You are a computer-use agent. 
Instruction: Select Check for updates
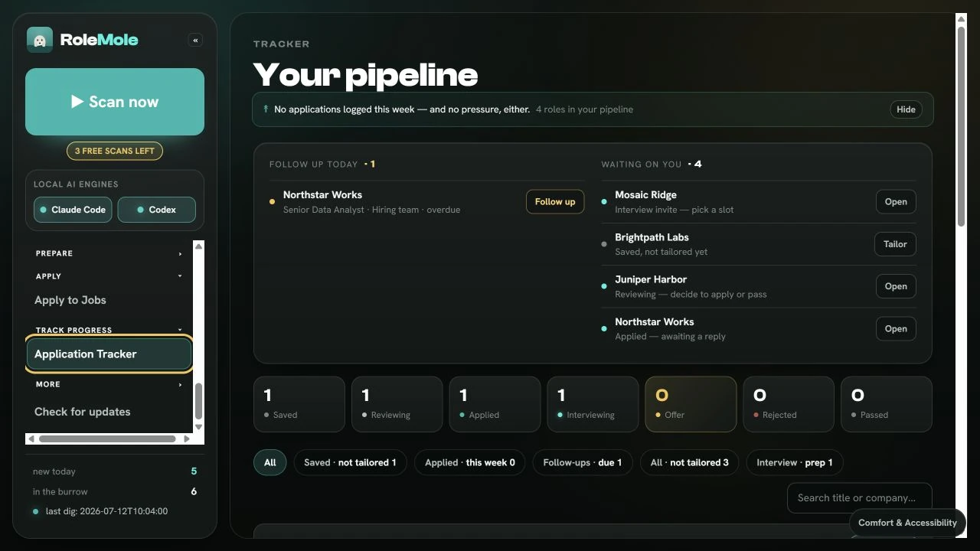coord(109,412)
